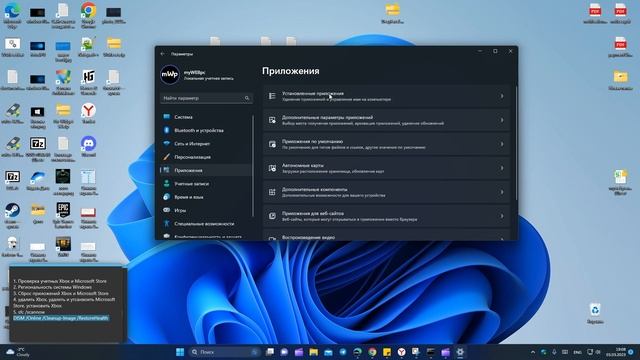The width and height of the screenshot is (640, 360).
Task: Click the Игры gamepad icon
Action: point(167,210)
